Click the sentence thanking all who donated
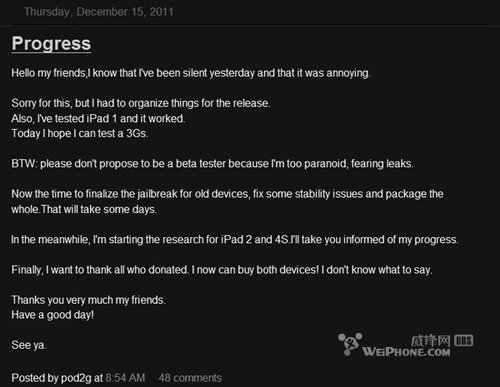This screenshot has height=387, width=500. pos(222,269)
